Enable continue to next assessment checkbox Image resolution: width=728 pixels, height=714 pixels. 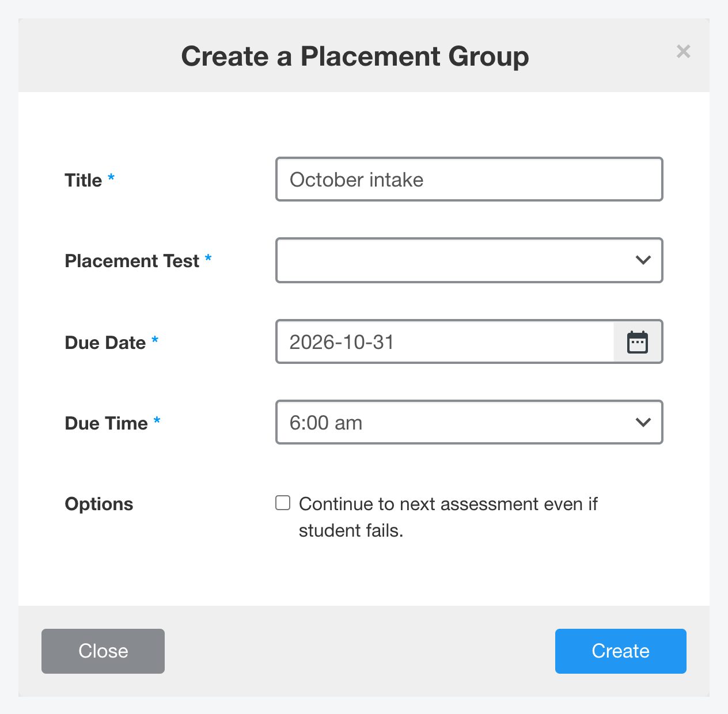point(283,503)
